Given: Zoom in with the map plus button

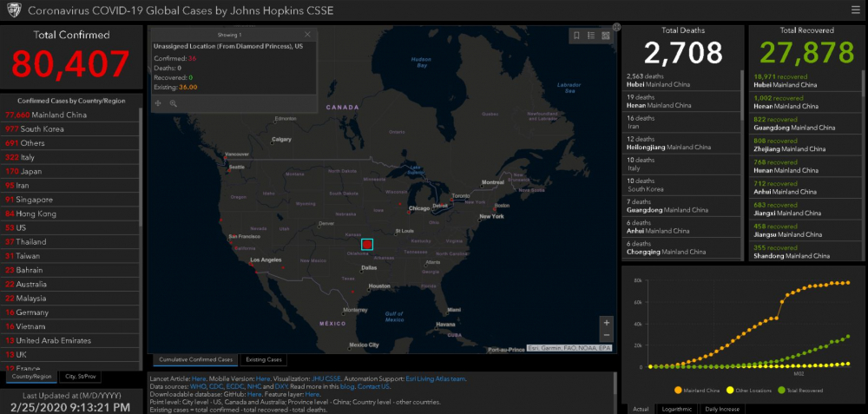Looking at the screenshot, I should tap(607, 323).
